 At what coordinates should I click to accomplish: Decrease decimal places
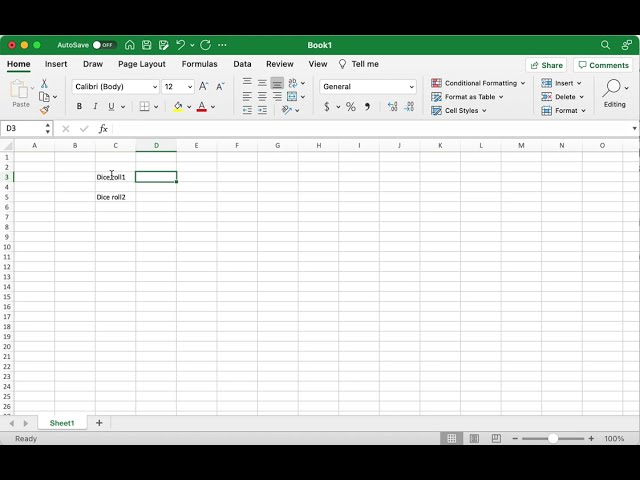[409, 107]
